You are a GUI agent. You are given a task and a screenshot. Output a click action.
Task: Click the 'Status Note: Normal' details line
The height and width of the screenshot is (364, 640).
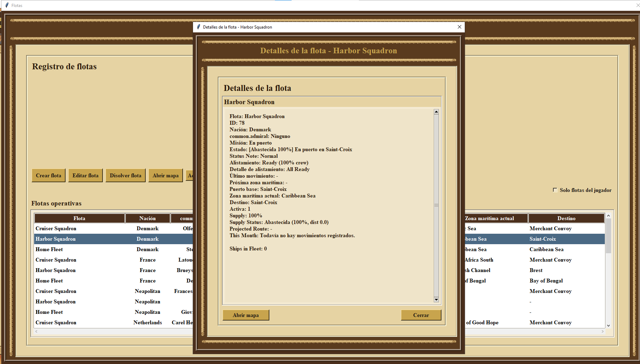tap(254, 156)
